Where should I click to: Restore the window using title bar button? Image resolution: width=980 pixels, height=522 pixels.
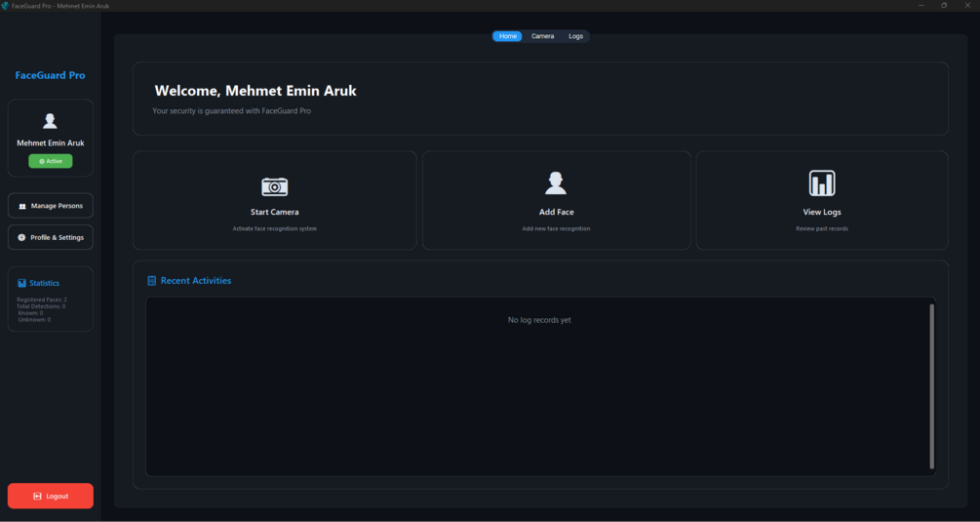[x=944, y=6]
